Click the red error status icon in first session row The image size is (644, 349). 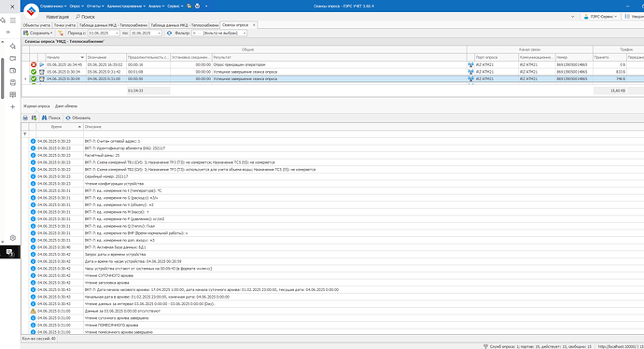(x=34, y=65)
